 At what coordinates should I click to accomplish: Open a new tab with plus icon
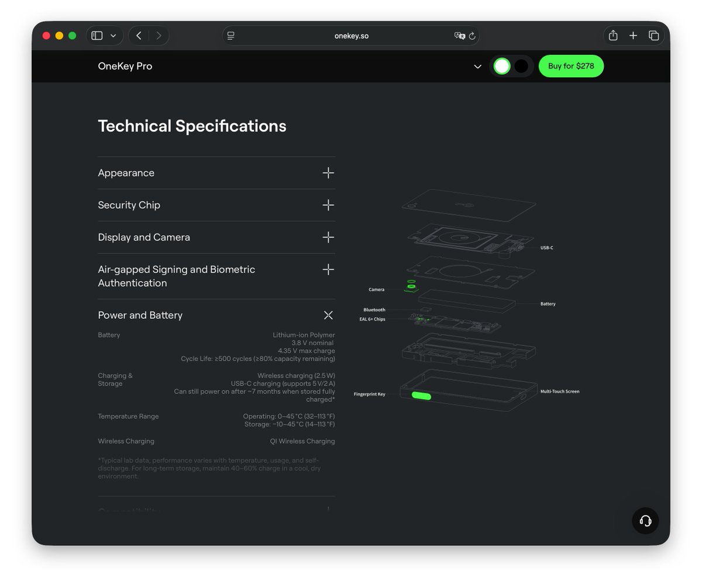tap(633, 36)
